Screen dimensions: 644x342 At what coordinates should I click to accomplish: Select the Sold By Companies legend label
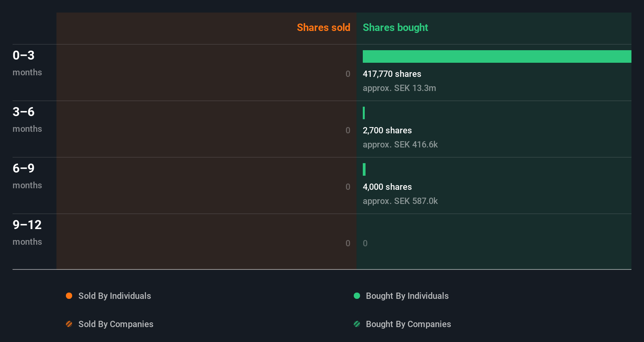point(116,324)
